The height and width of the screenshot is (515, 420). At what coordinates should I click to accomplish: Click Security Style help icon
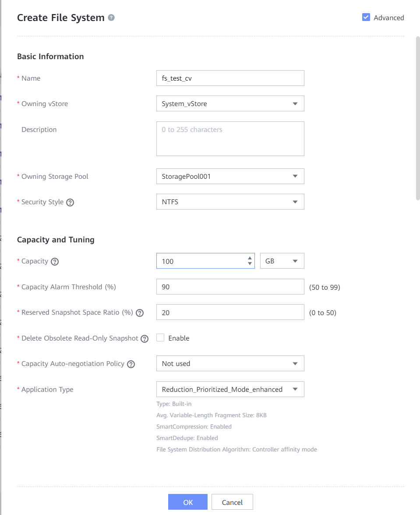pyautogui.click(x=70, y=202)
